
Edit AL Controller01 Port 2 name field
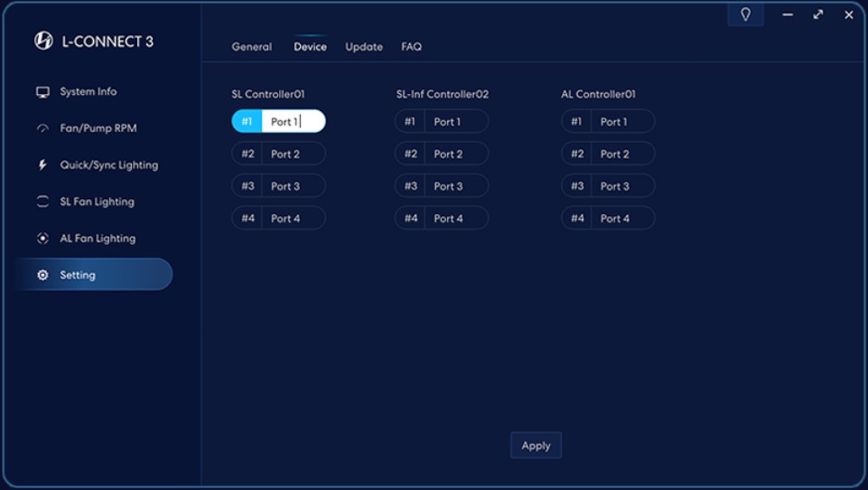click(622, 154)
